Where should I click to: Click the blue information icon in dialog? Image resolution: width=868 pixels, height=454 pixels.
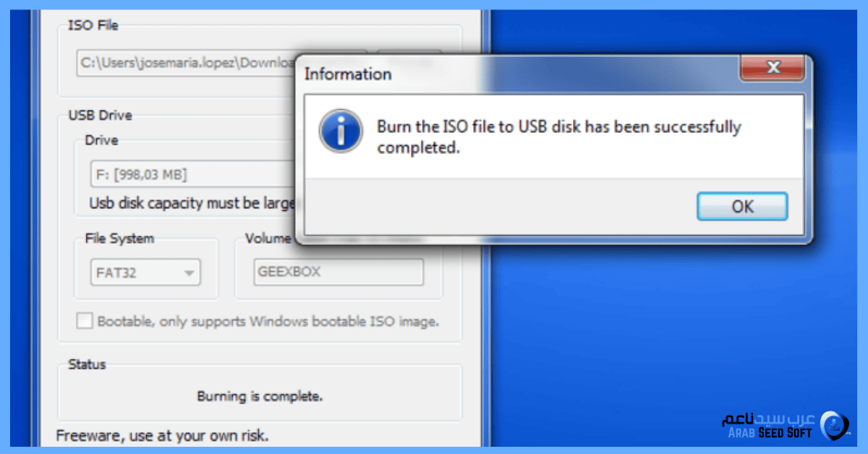341,131
